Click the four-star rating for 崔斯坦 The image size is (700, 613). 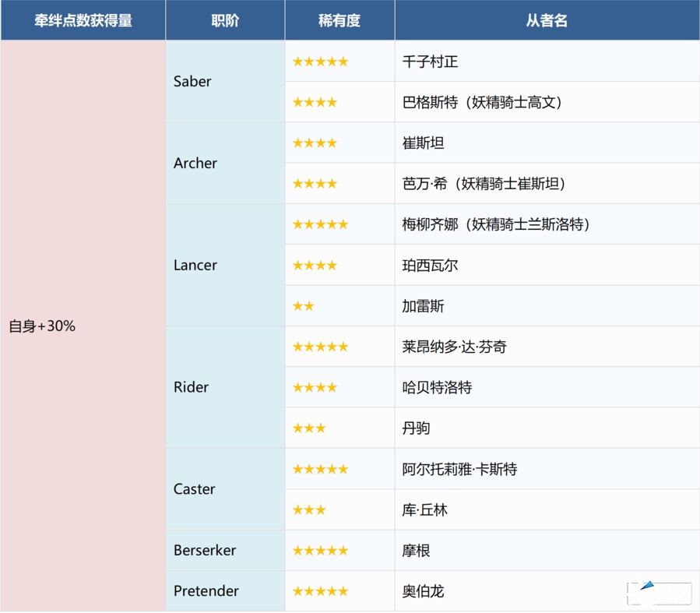(x=315, y=143)
